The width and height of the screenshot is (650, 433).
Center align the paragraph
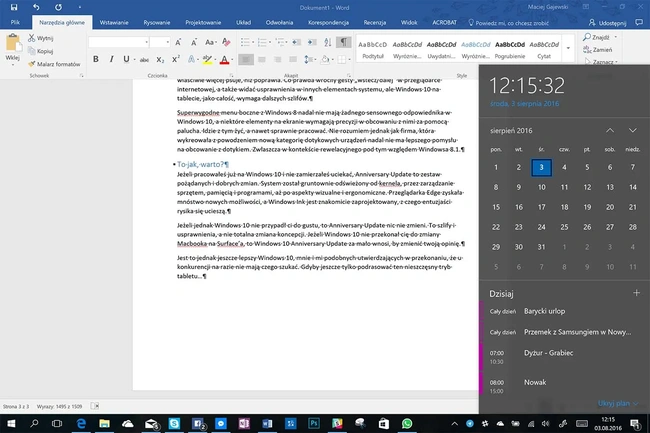[262, 60]
